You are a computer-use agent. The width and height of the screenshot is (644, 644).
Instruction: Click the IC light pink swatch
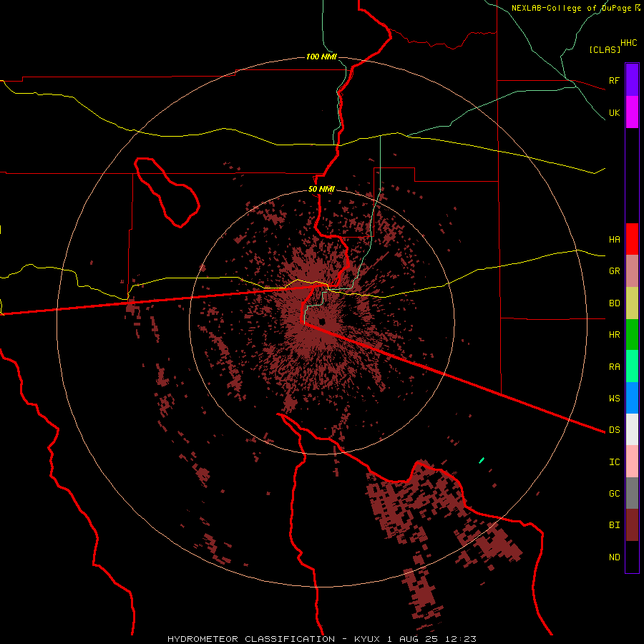(x=632, y=462)
